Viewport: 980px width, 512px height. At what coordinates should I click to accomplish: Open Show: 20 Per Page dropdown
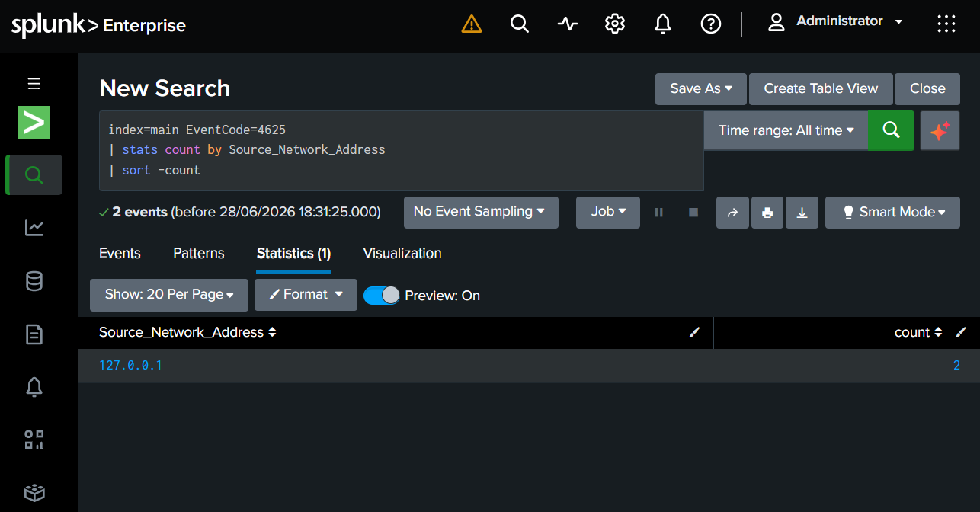[169, 295]
